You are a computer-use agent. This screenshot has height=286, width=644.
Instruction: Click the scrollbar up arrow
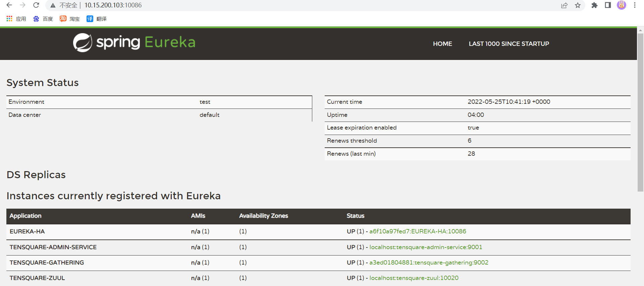pyautogui.click(x=640, y=30)
